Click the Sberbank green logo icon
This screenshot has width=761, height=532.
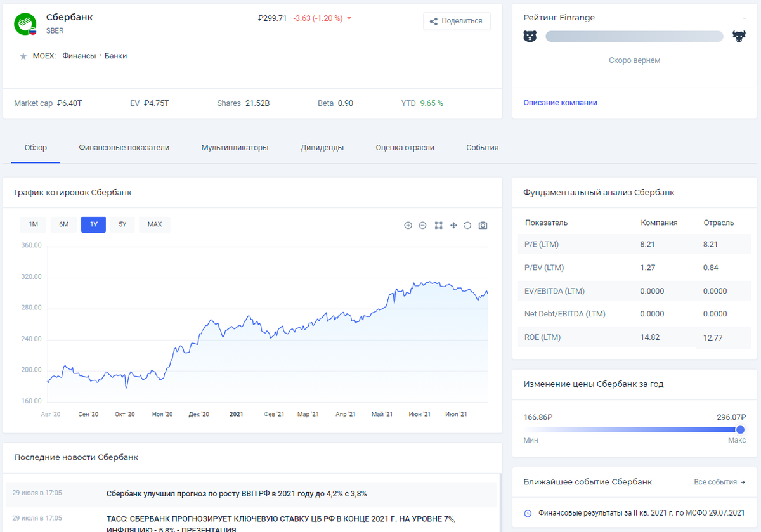point(25,23)
